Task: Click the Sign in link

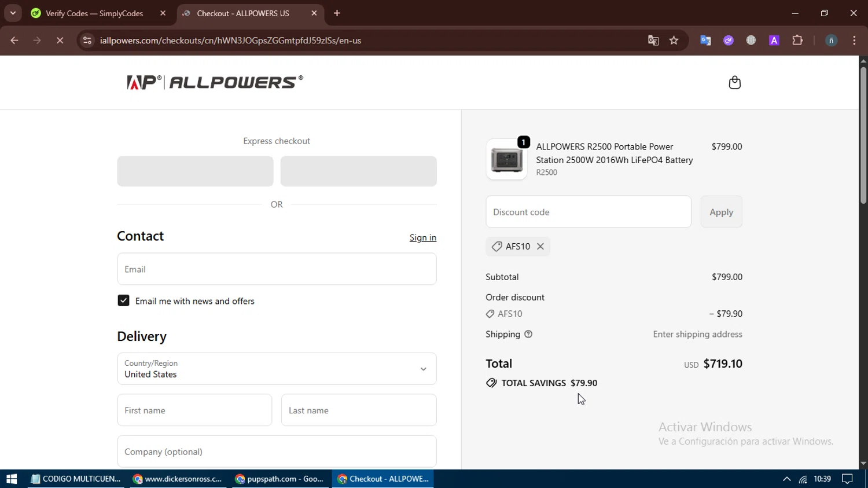Action: click(423, 238)
